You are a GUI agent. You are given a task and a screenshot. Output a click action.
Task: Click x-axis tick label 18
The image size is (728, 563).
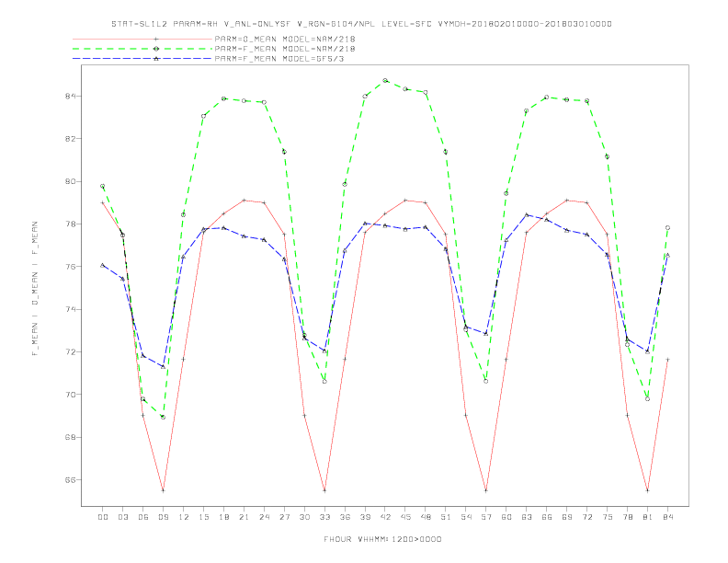[x=223, y=517]
